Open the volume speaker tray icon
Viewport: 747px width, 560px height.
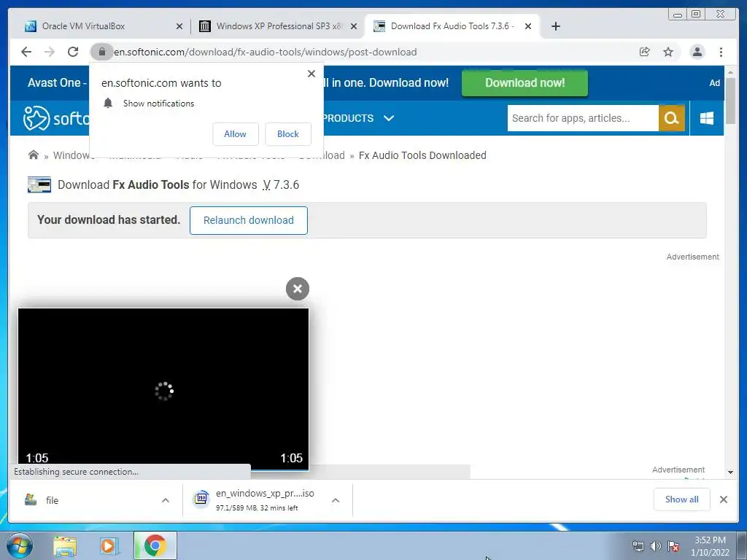click(x=656, y=546)
